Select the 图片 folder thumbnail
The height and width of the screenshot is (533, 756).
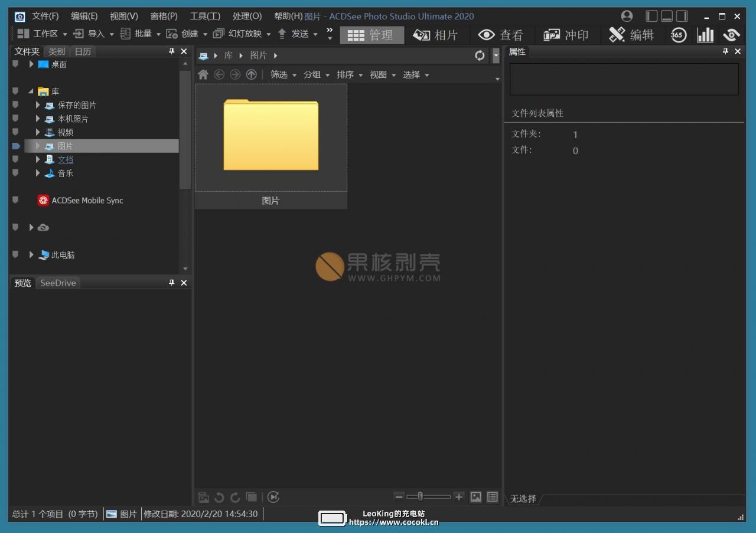click(x=271, y=146)
